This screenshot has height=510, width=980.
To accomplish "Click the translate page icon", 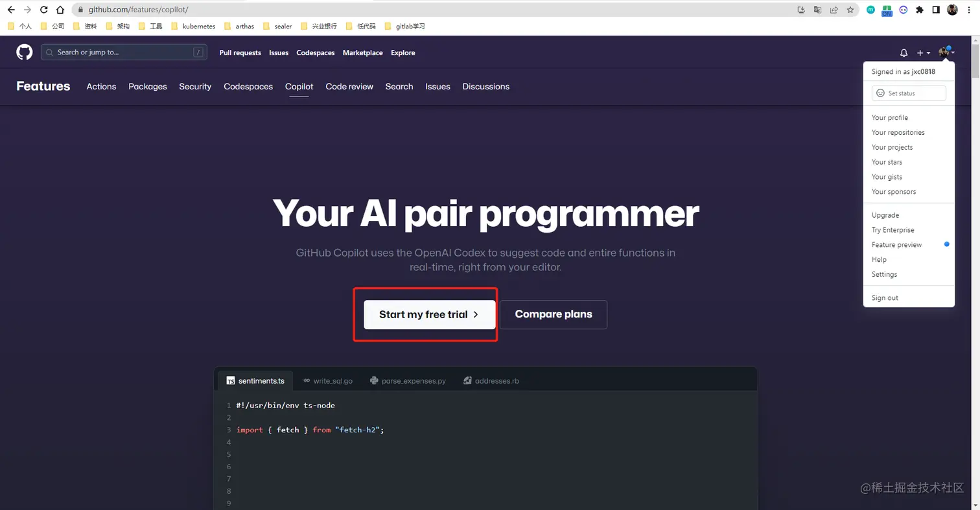I will [x=817, y=10].
